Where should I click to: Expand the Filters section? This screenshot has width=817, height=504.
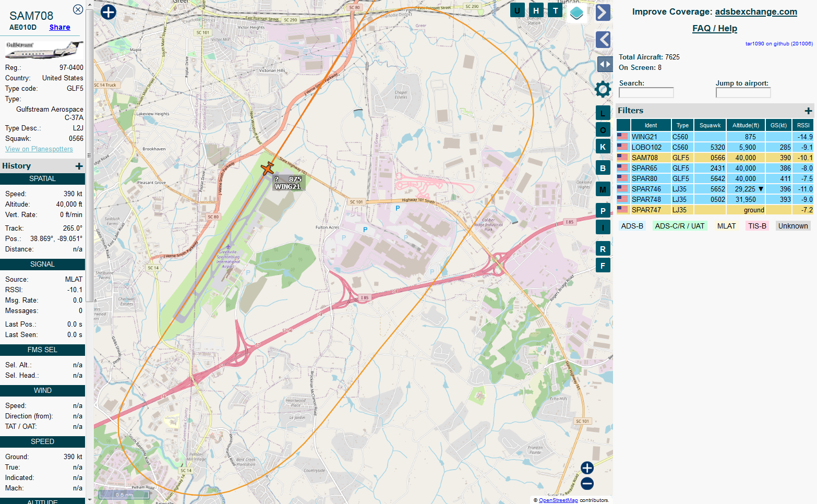pyautogui.click(x=808, y=111)
